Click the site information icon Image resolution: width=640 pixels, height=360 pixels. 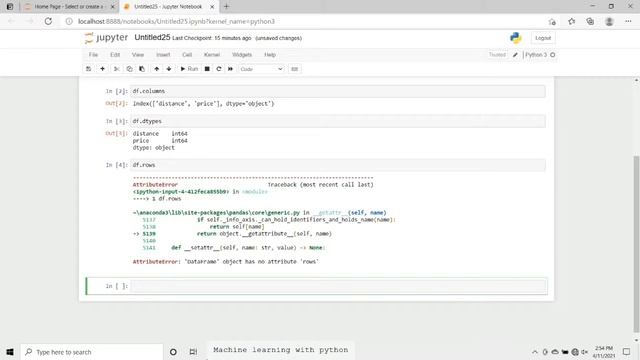69,21
